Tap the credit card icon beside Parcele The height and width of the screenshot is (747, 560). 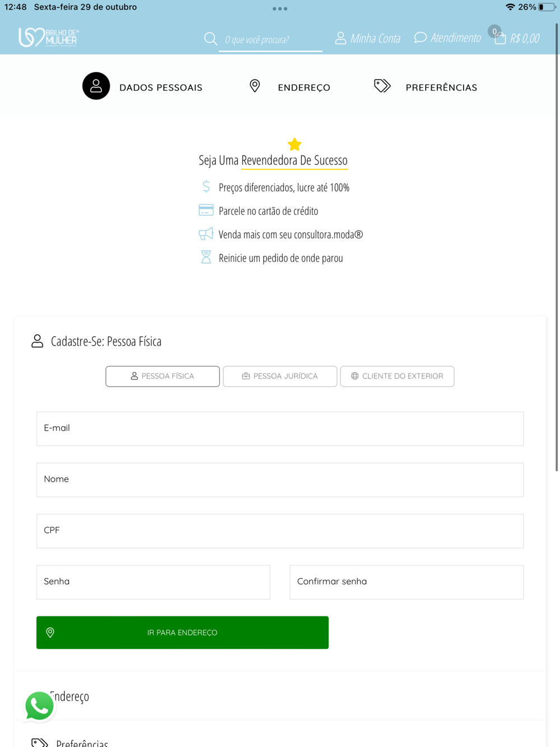click(x=206, y=210)
